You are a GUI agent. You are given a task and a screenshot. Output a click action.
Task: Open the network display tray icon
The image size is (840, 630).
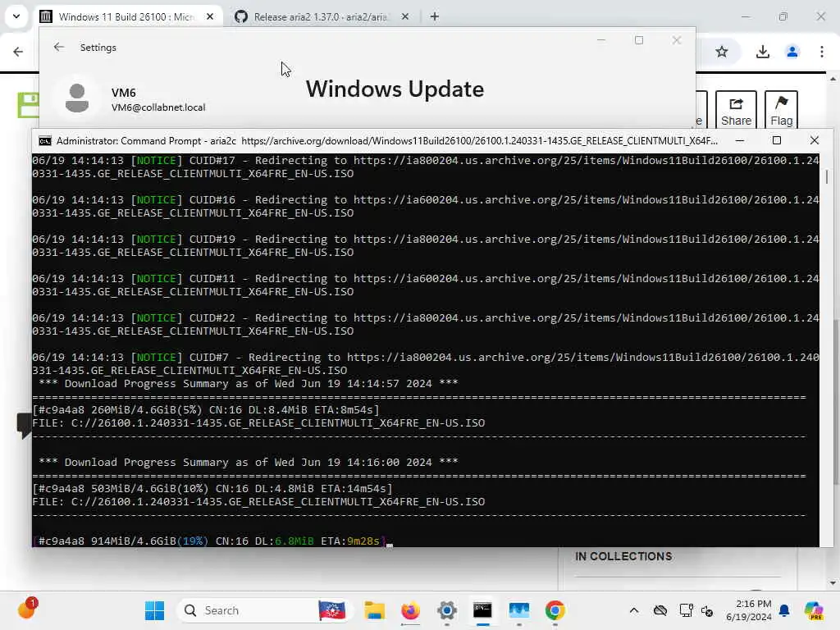coord(686,610)
